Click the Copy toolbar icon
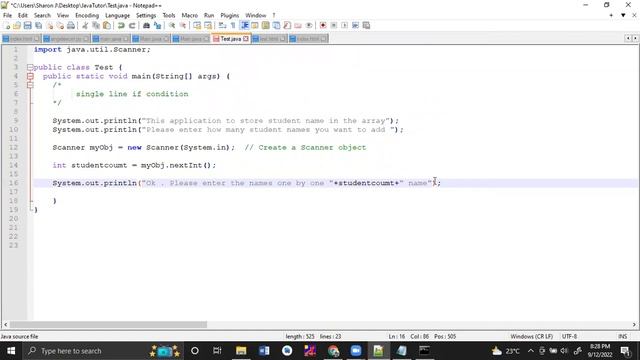 point(96,25)
